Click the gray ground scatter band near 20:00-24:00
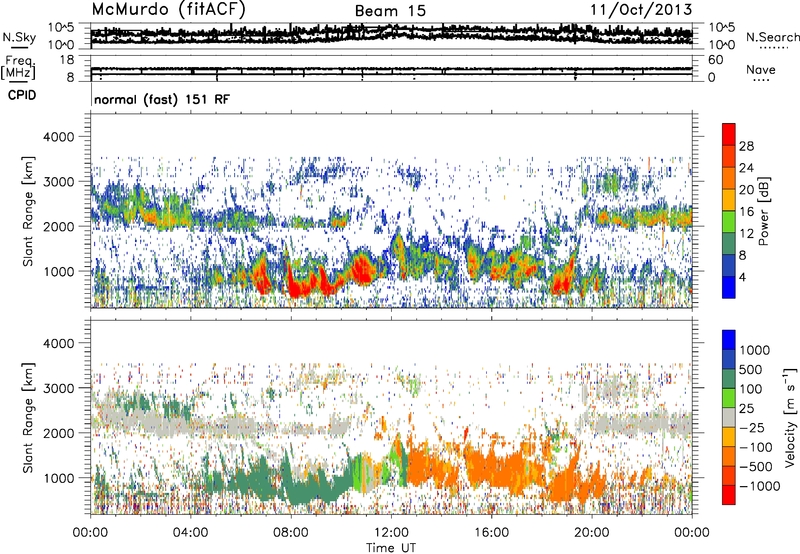Screen dimensions: 800x554 click(x=643, y=423)
